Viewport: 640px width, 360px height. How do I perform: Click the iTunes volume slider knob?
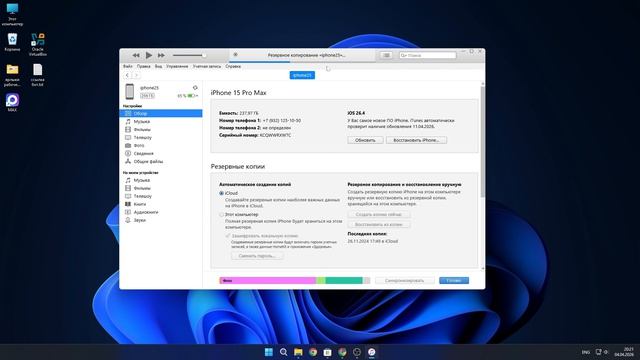[x=204, y=55]
